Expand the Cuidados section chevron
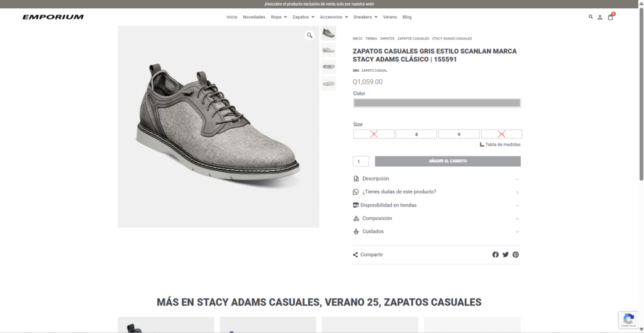Viewport: 644px width, 333px height. coord(517,232)
